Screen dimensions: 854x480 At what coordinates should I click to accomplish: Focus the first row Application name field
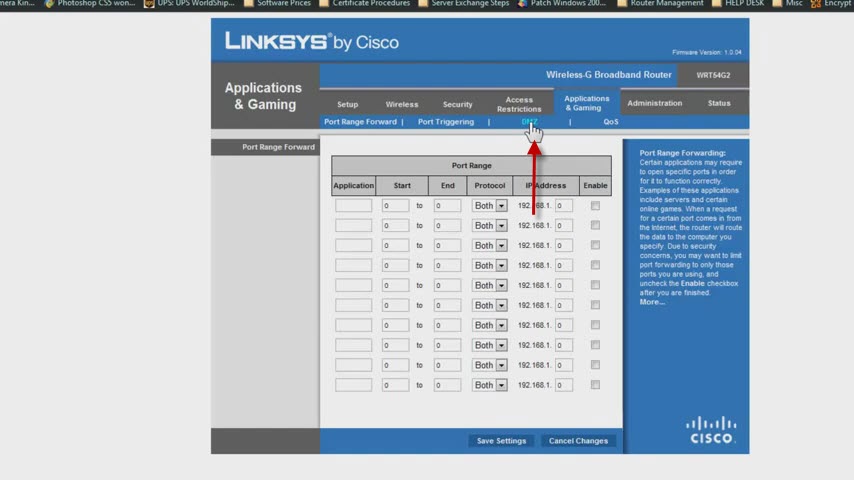(353, 205)
